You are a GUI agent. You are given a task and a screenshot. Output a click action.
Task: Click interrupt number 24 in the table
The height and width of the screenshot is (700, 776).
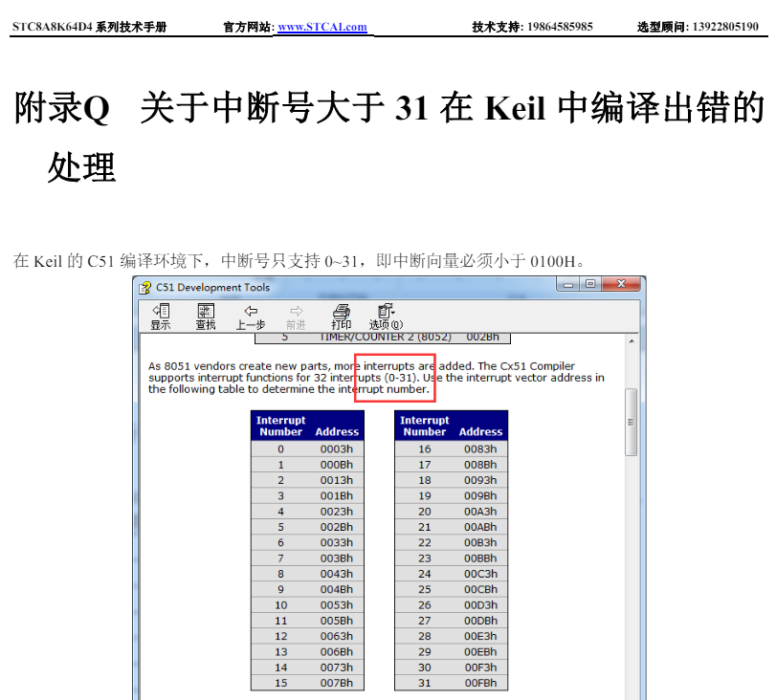point(425,574)
